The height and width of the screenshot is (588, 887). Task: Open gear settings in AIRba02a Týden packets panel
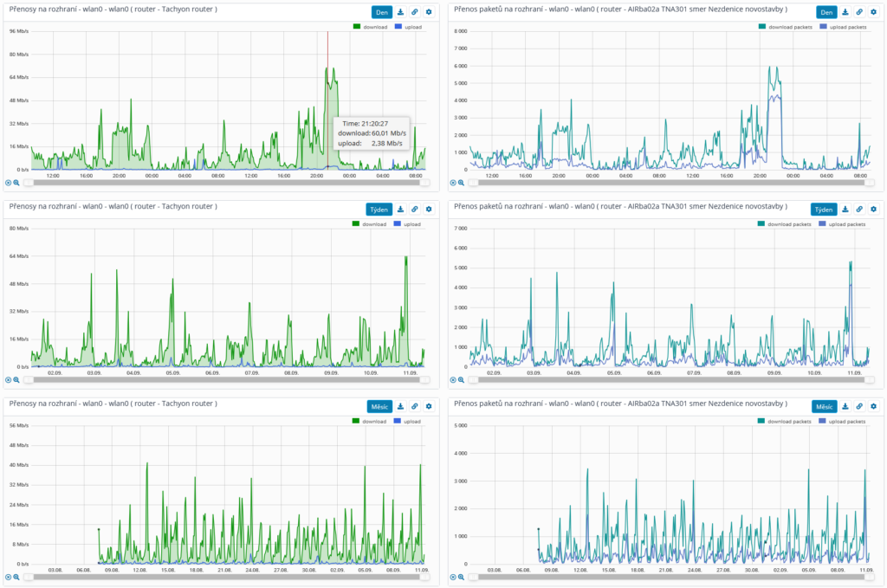point(873,210)
